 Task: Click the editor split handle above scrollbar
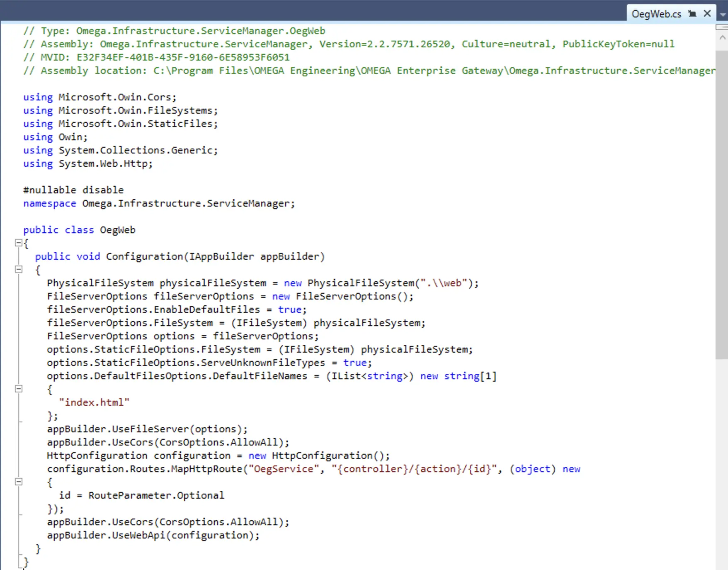click(x=722, y=27)
